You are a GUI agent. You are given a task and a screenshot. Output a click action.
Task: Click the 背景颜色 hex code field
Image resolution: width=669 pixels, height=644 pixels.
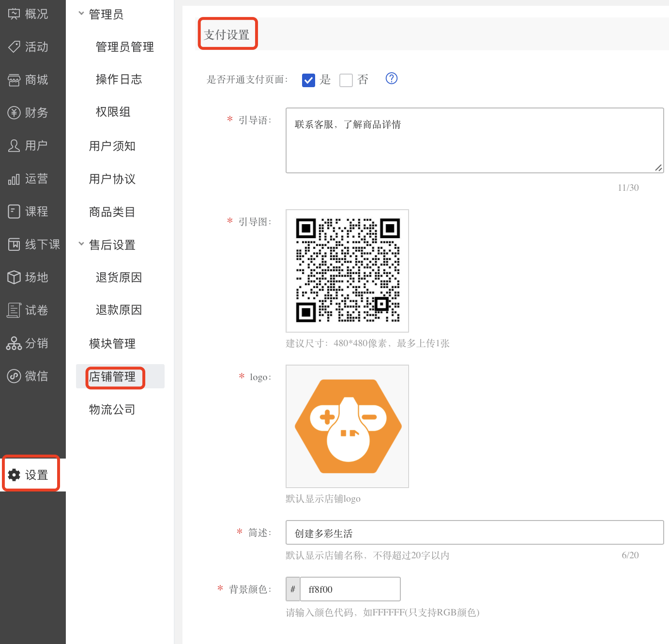(350, 589)
